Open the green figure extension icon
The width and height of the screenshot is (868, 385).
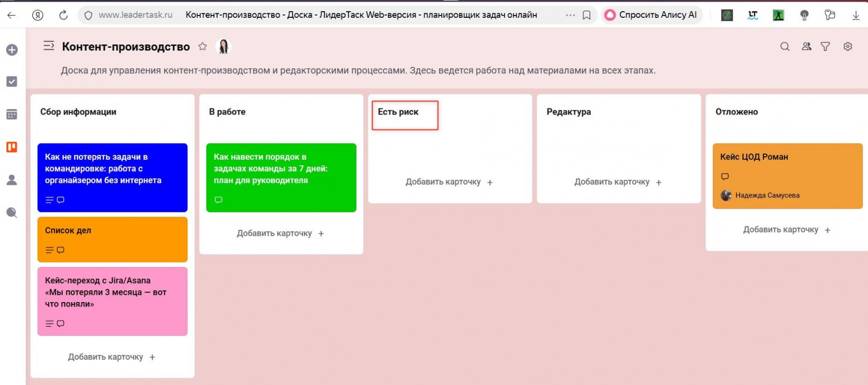point(778,16)
